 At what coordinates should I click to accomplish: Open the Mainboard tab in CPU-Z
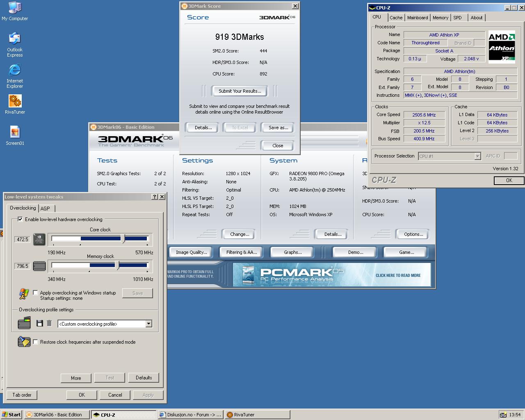(x=418, y=18)
